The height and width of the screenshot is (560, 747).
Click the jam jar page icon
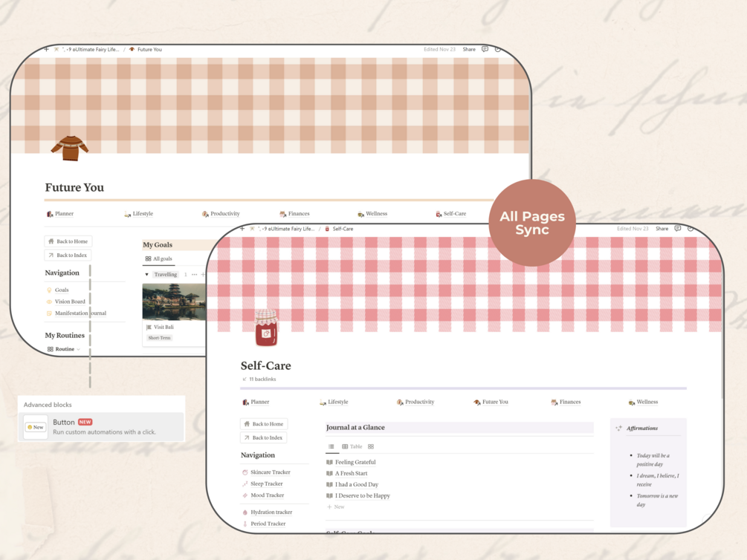(x=266, y=328)
